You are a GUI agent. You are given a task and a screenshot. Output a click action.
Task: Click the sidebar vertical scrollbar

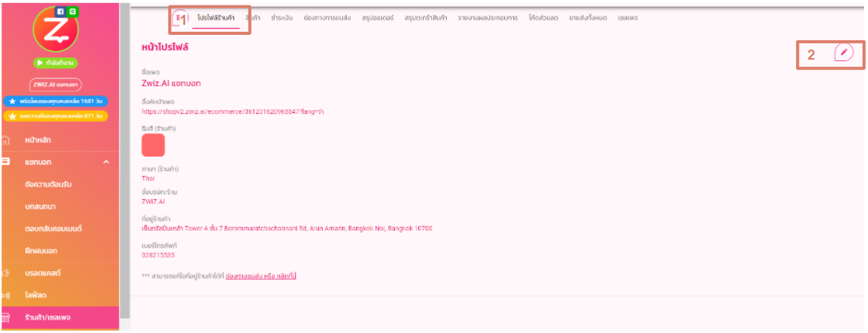click(125, 155)
